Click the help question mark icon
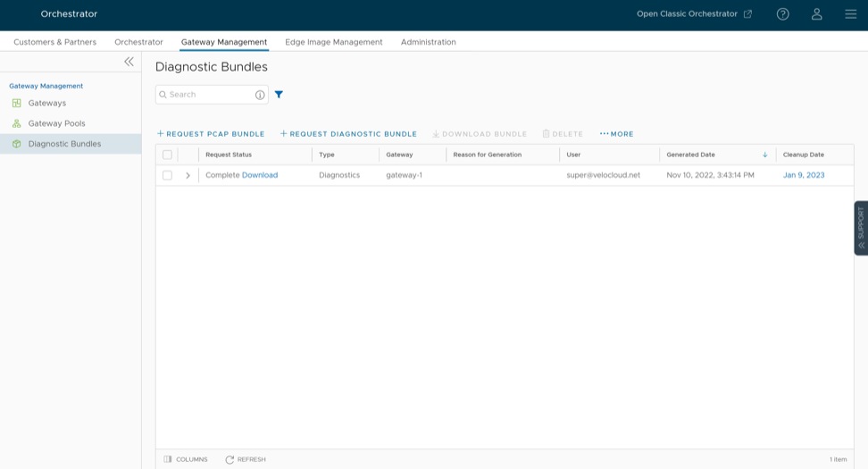The width and height of the screenshot is (868, 469). click(782, 14)
